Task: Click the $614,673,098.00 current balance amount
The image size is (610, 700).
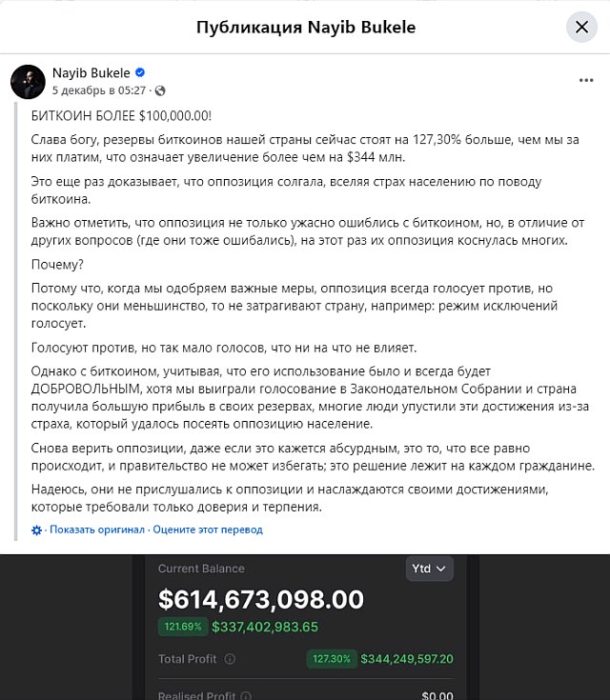Action: (261, 599)
